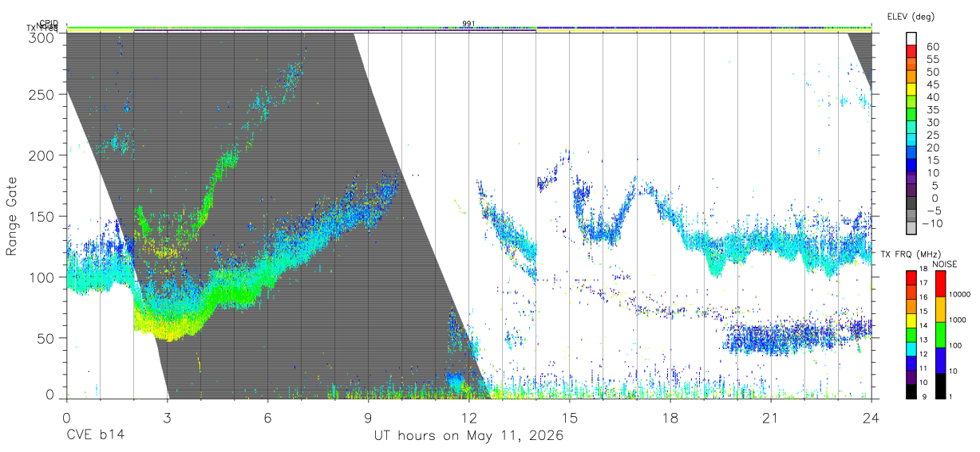
Task: Click y-axis tick label '200'
Action: click(x=42, y=155)
